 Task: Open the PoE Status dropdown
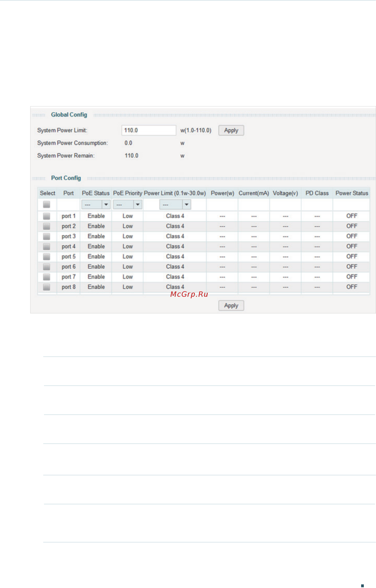tap(96, 205)
